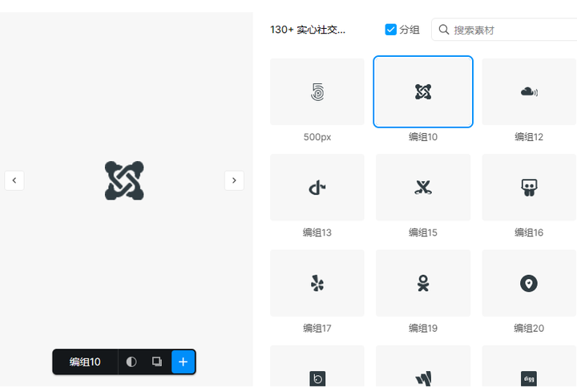577x392 pixels.
Task: Go to next icon in preview
Action: click(x=234, y=180)
